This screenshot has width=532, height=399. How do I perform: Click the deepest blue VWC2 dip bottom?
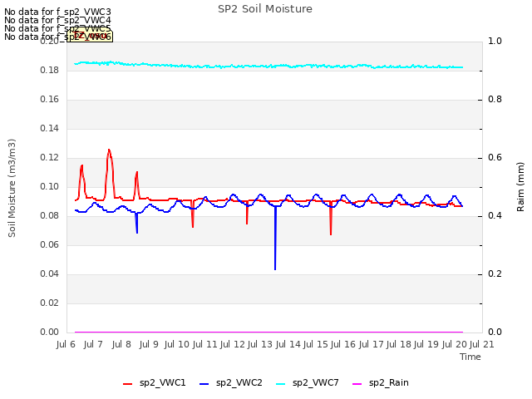click(x=275, y=269)
